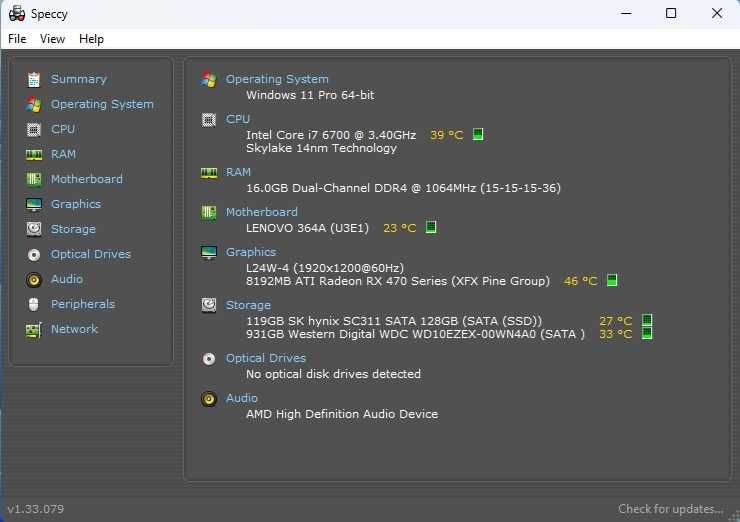Viewport: 740px width, 522px height.
Task: Click the Graphics monitor icon in the sidebar
Action: pos(34,204)
